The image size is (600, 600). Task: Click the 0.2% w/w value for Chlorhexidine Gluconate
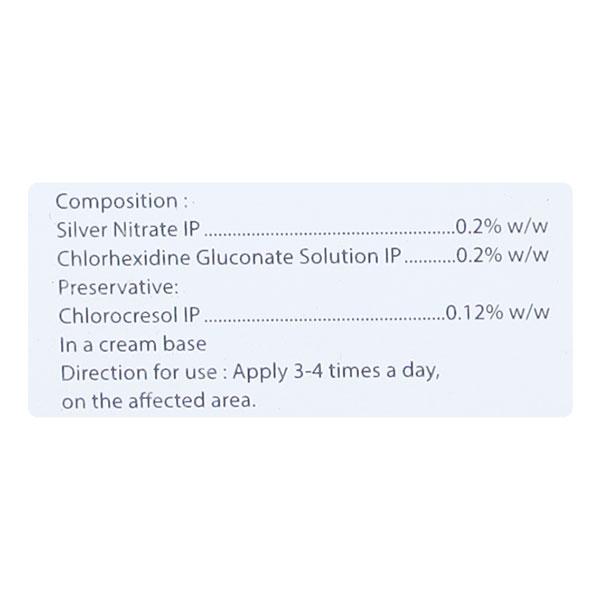click(501, 255)
